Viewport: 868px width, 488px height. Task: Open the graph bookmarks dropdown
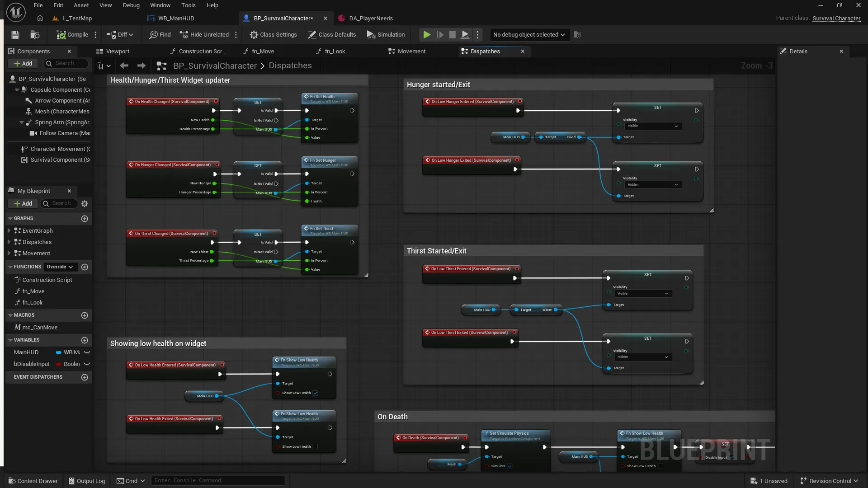point(104,66)
